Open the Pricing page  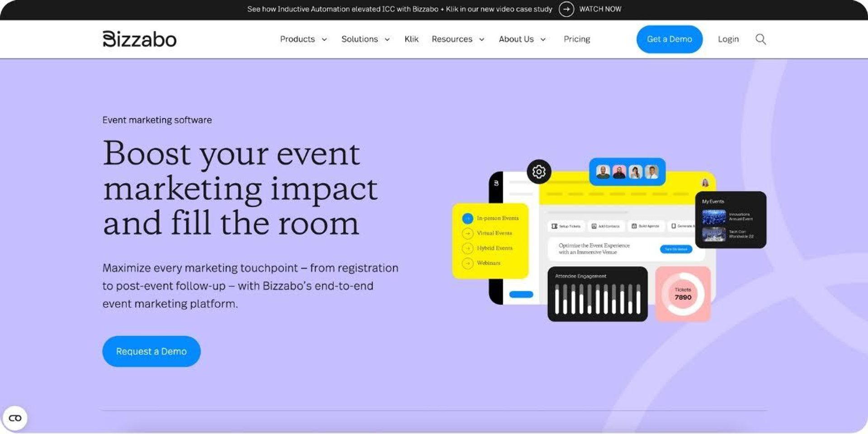[576, 39]
